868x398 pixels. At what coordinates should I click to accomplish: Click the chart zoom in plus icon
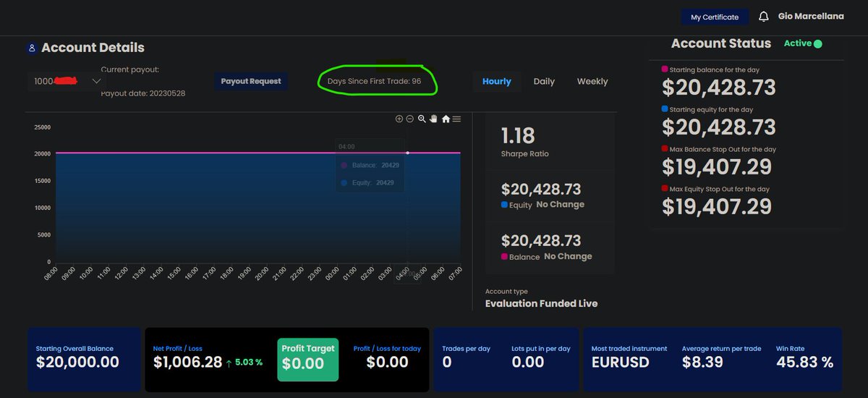coord(399,119)
